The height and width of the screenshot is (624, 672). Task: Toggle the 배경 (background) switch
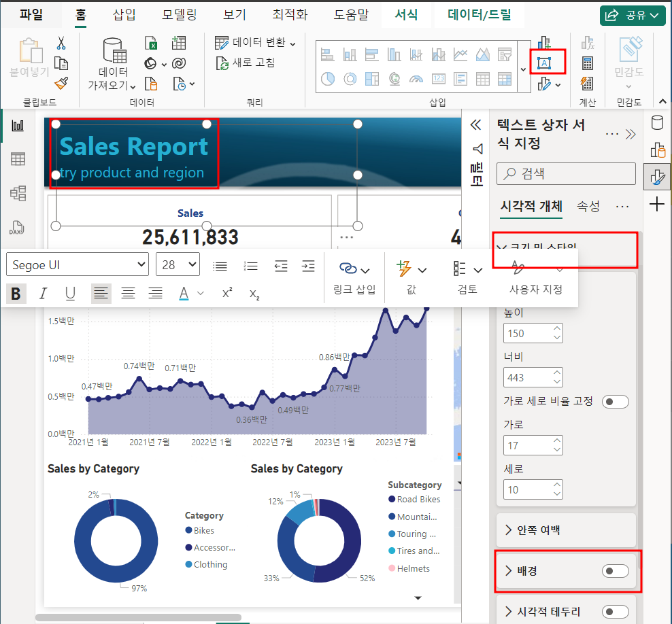[615, 571]
